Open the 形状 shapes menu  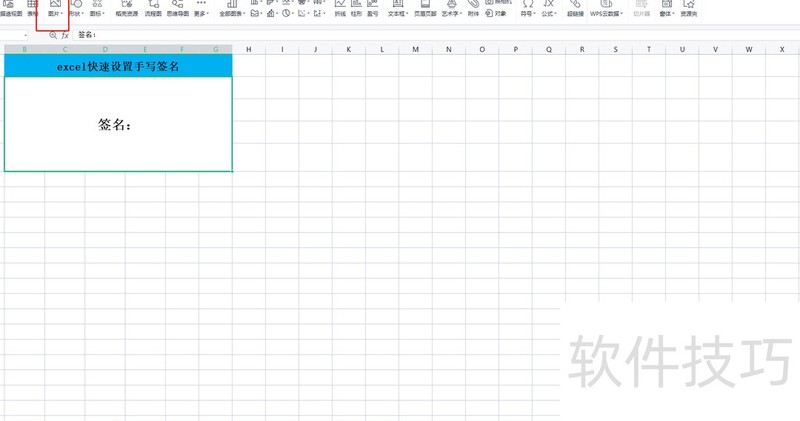[76, 9]
